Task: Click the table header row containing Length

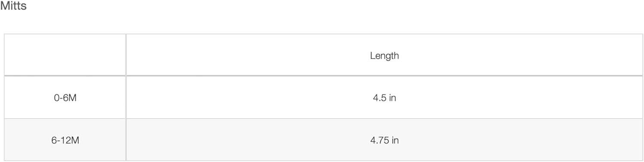Action: pos(323,55)
